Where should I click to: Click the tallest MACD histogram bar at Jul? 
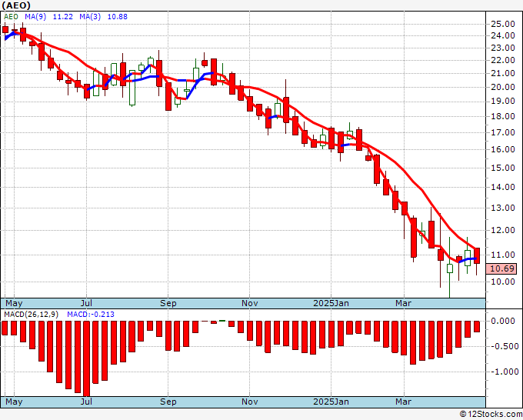coord(86,358)
